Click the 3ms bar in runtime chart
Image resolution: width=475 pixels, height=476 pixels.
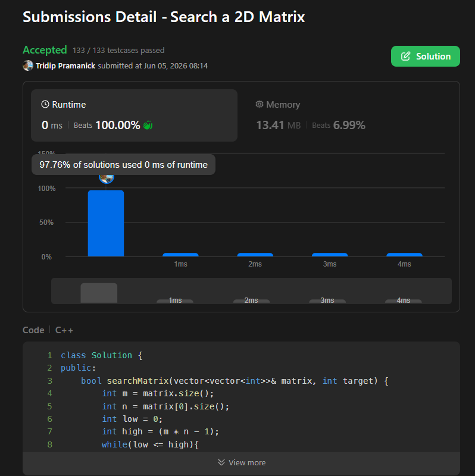[x=330, y=255]
